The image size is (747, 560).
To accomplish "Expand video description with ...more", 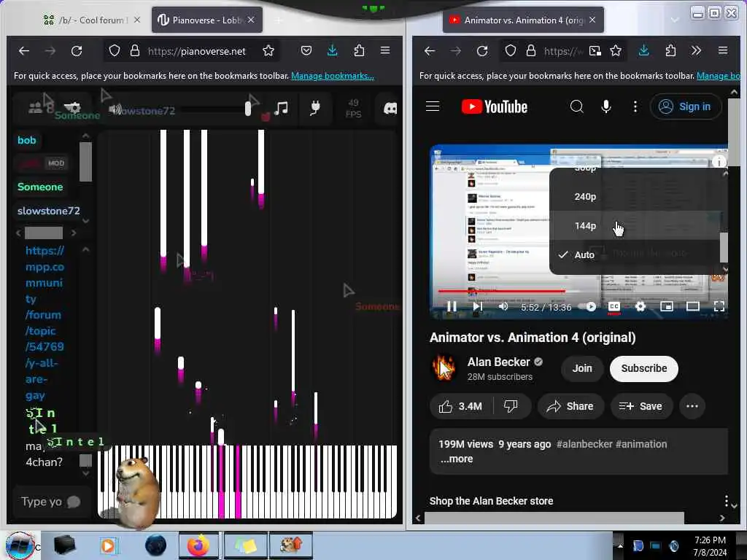I will coord(457,459).
